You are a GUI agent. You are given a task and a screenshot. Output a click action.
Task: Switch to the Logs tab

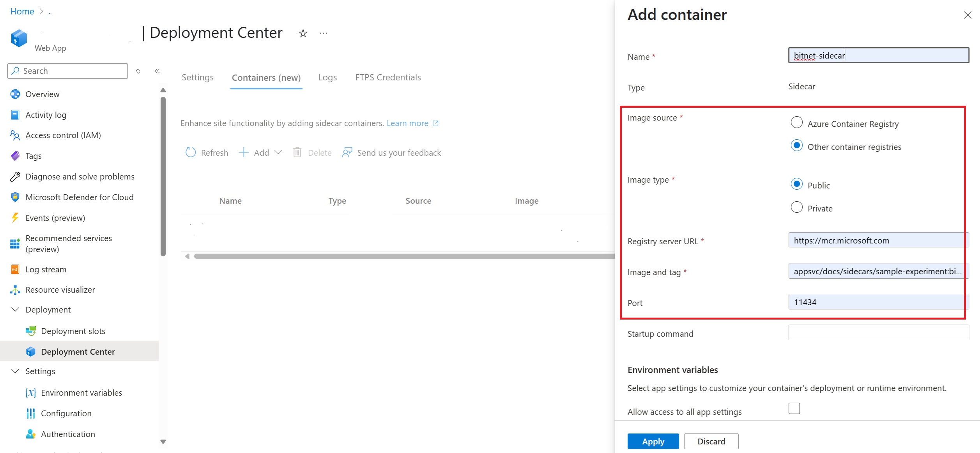point(327,78)
